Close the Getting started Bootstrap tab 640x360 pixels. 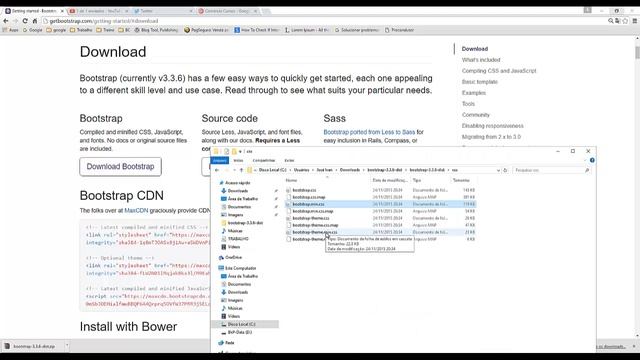(x=62, y=11)
